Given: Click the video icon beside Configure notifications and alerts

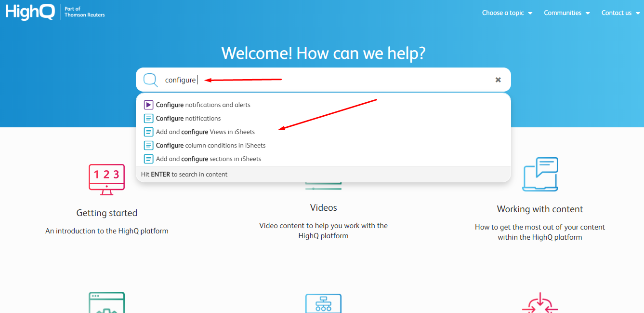Looking at the screenshot, I should coord(148,105).
